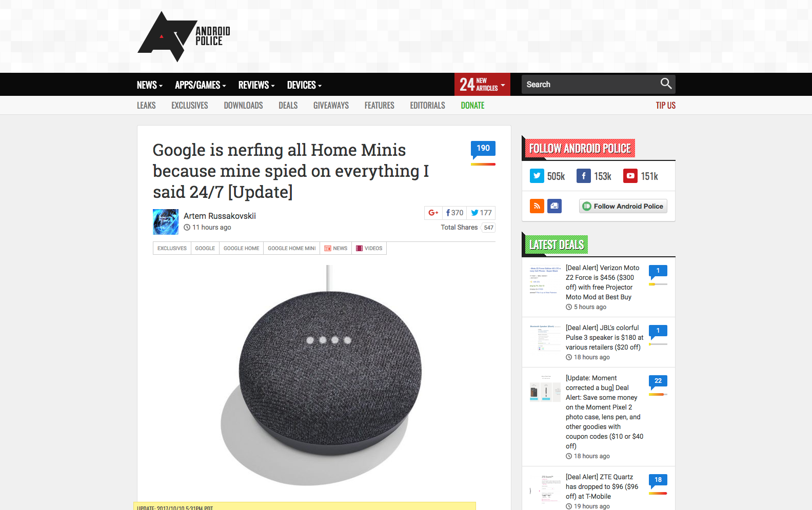Screen dimensions: 812x510
Task: Click the blue newsletter icon beside RSS
Action: click(x=554, y=206)
